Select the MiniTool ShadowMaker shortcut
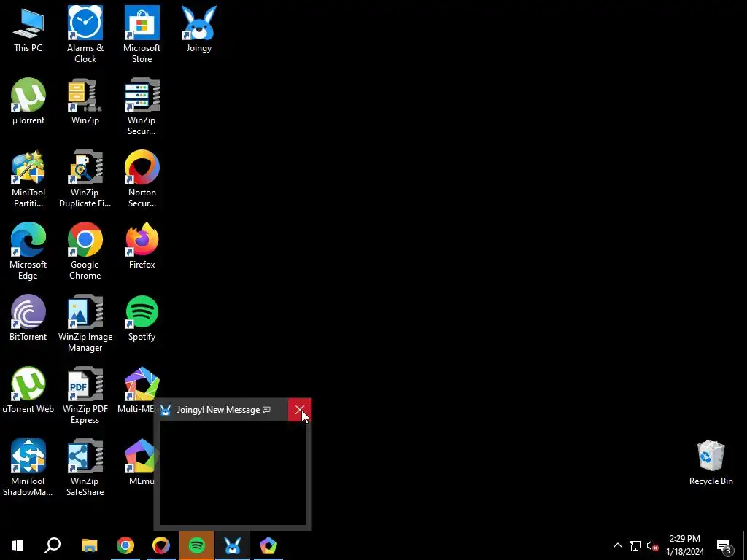747x560 pixels. point(28,468)
